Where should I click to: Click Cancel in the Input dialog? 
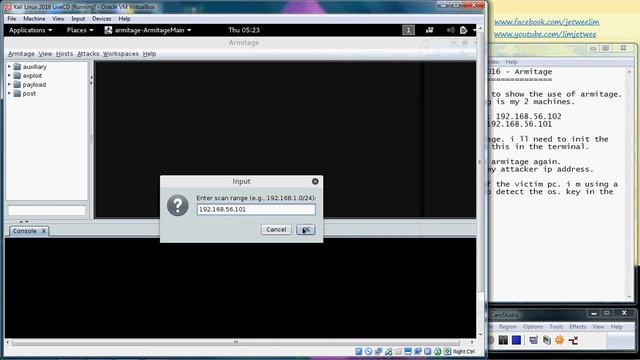(x=276, y=230)
